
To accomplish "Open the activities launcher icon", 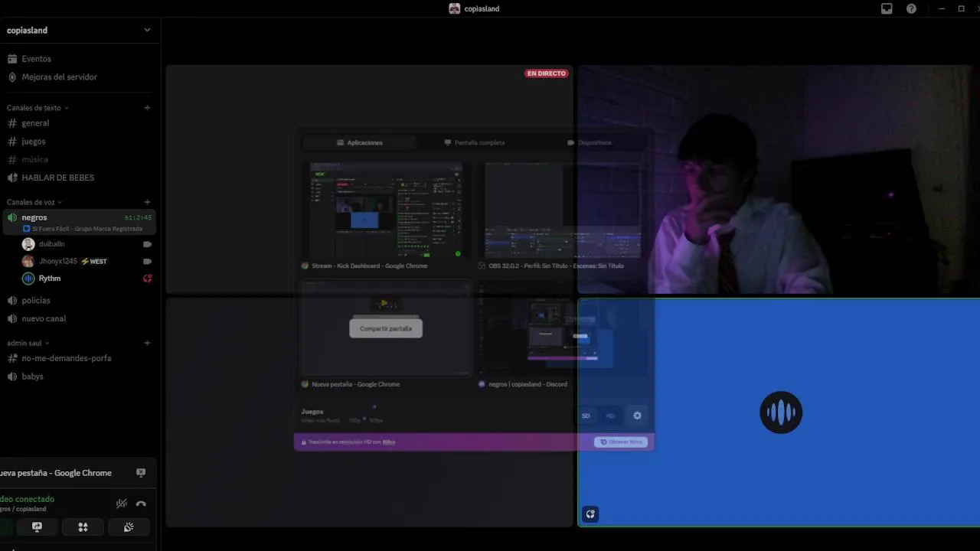I will [x=83, y=527].
